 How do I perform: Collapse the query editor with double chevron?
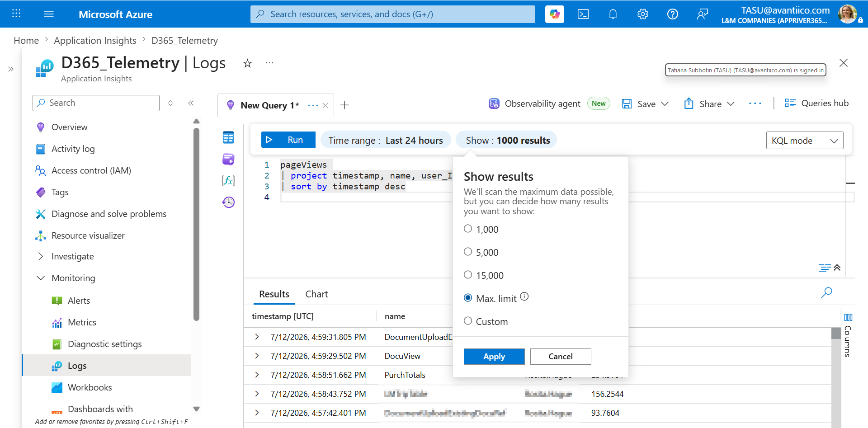click(x=837, y=268)
